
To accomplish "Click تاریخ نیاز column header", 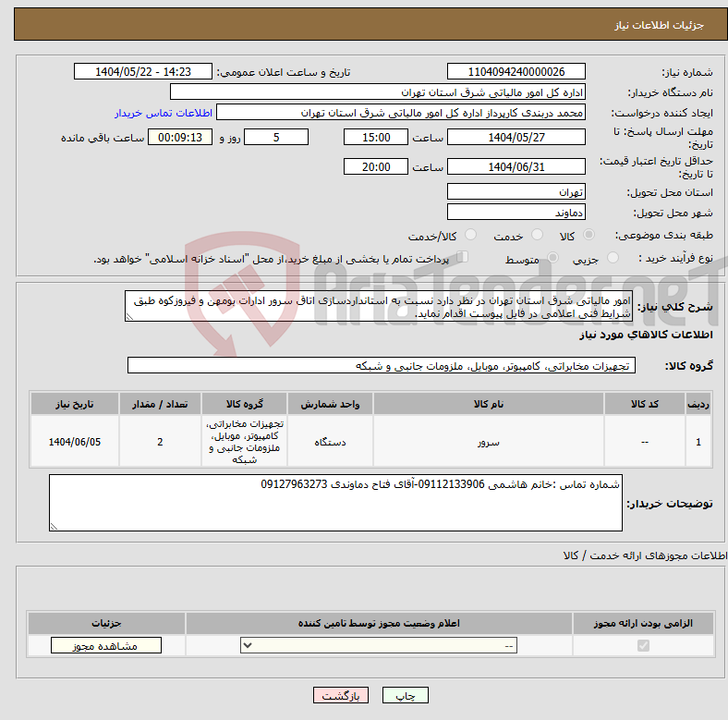I will click(x=75, y=404).
